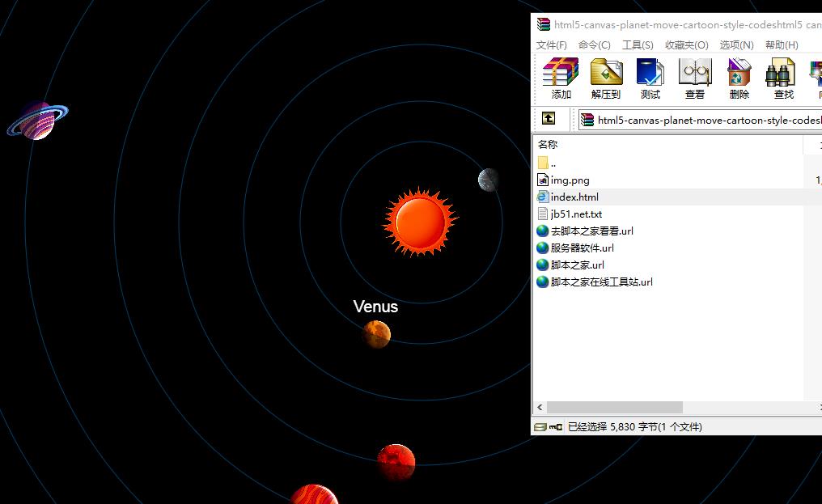Select the 去脚本之家看看.url file name
The image size is (822, 504).
[x=592, y=231]
